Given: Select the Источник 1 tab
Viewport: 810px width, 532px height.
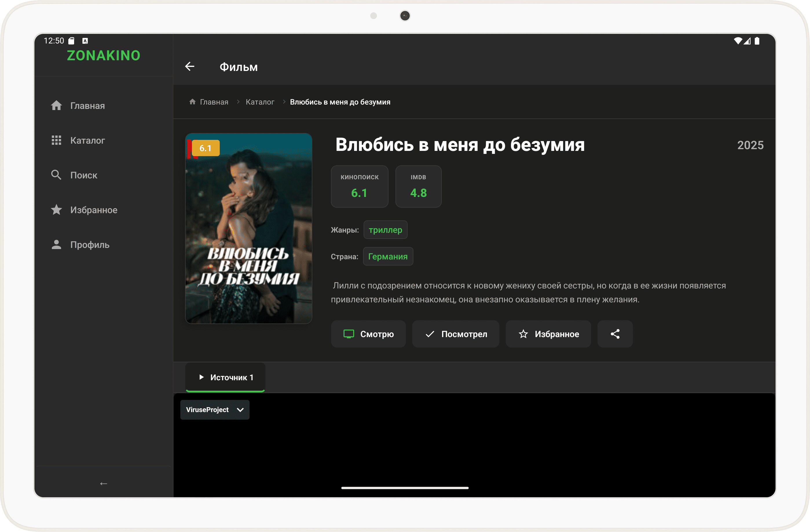Looking at the screenshot, I should coord(225,377).
